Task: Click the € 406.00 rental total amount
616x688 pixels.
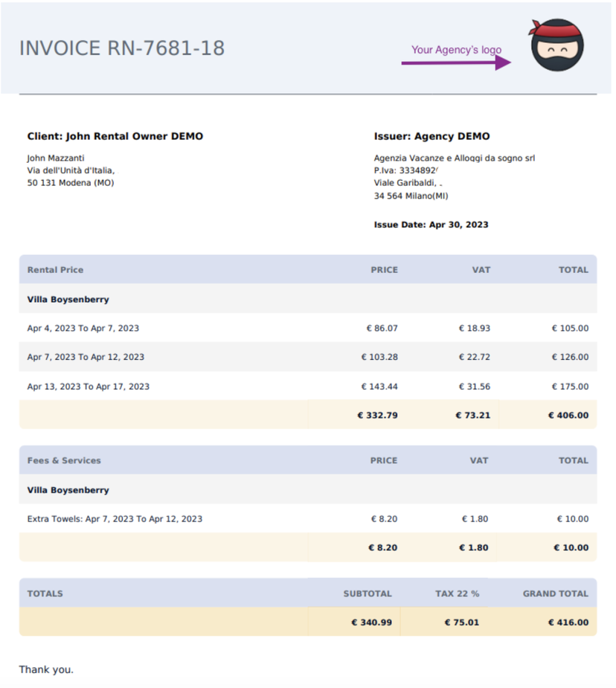Action: tap(566, 415)
